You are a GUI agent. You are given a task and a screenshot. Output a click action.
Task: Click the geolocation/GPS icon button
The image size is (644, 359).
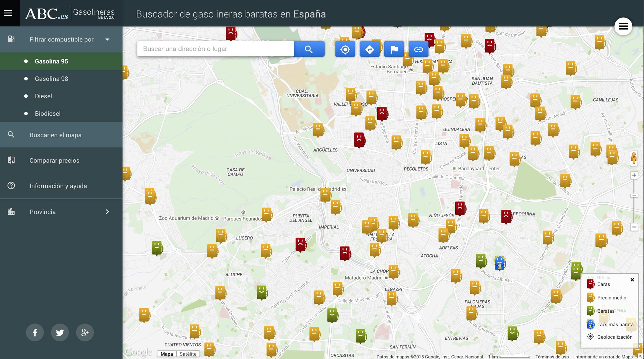coord(345,49)
